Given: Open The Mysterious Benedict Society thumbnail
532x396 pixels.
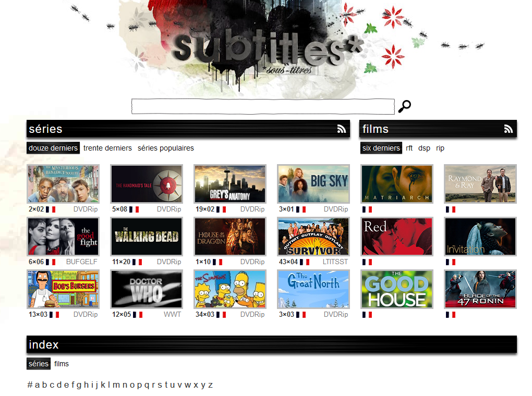Looking at the screenshot, I should click(63, 184).
